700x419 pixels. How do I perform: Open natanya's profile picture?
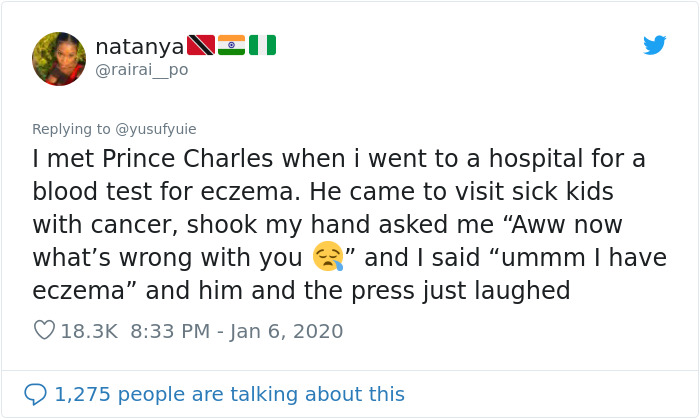point(59,58)
